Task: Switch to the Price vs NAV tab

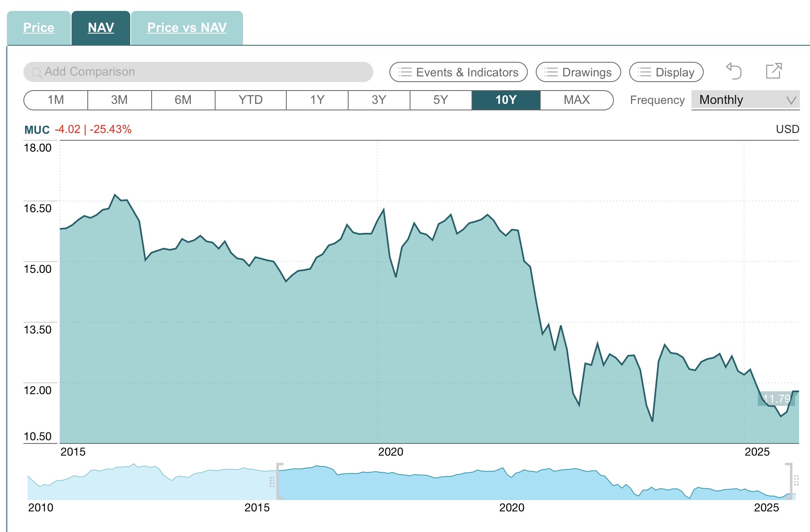Action: pos(187,27)
